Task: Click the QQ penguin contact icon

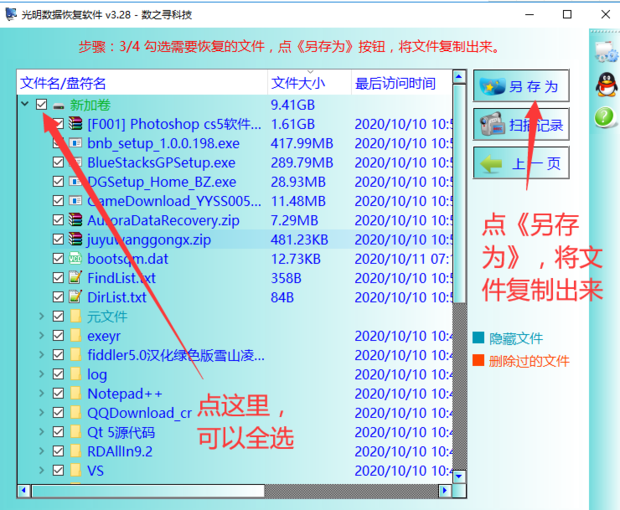Action: pos(606,84)
